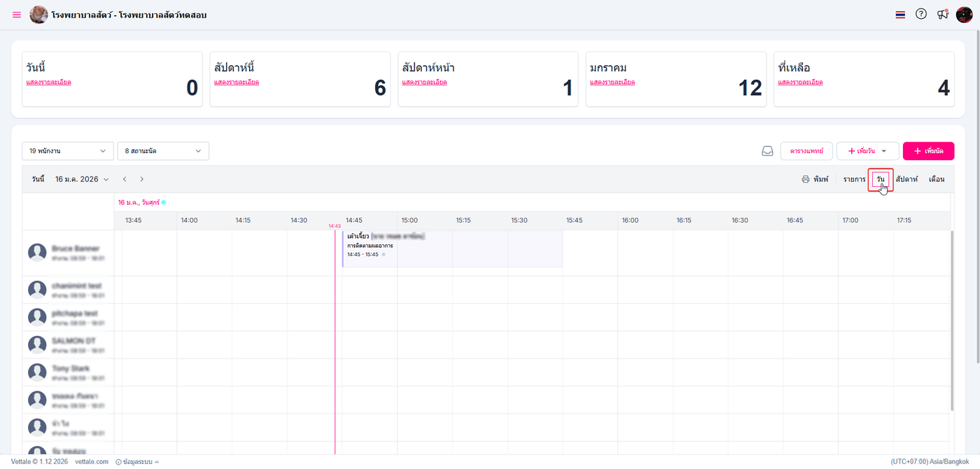Show details link under สัปดาห์หน้า card

(x=425, y=82)
